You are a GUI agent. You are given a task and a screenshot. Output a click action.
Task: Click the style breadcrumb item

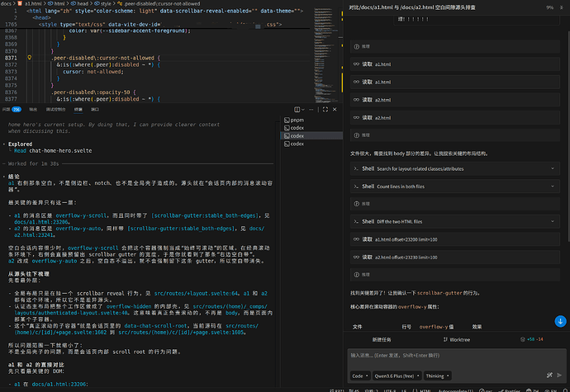coord(103,3)
